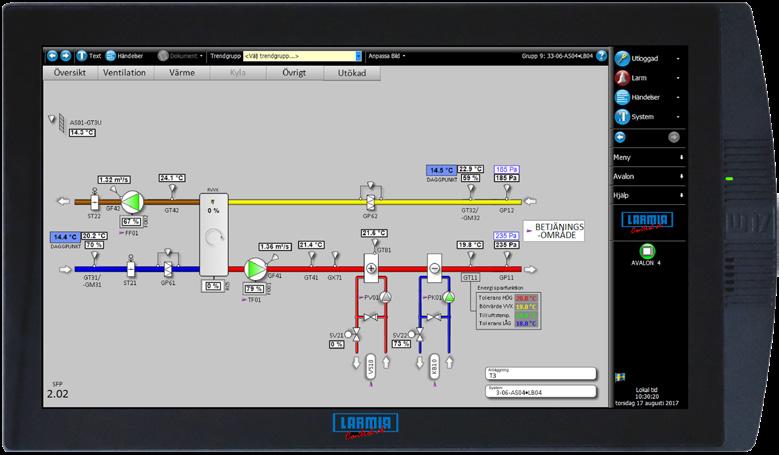
Task: Open Händelser from the top toolbar
Action: [124, 56]
